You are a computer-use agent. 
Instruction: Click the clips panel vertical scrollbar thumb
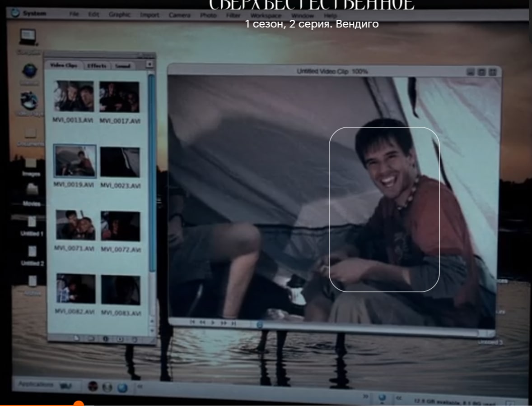click(x=152, y=173)
